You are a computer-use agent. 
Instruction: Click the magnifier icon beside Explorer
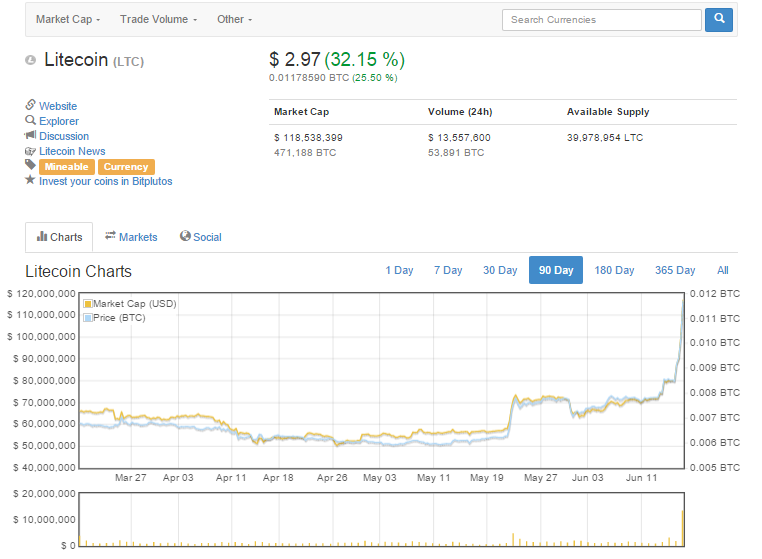point(31,120)
